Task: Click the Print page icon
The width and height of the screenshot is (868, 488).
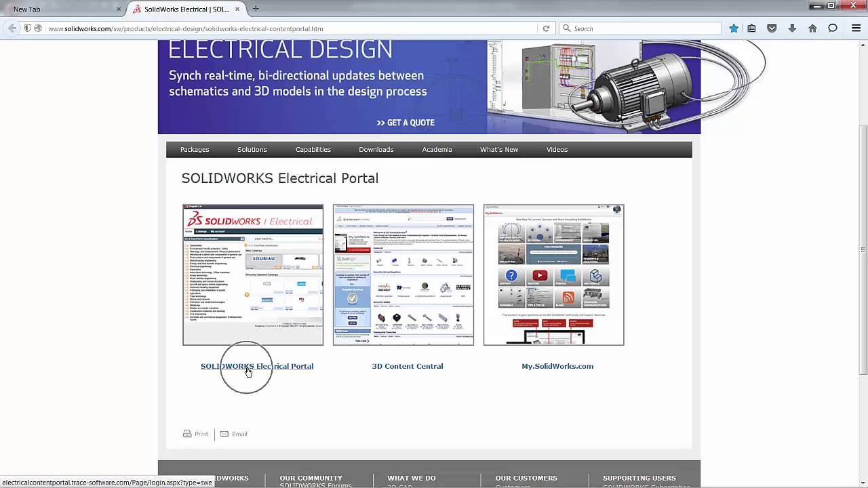Action: click(187, 434)
